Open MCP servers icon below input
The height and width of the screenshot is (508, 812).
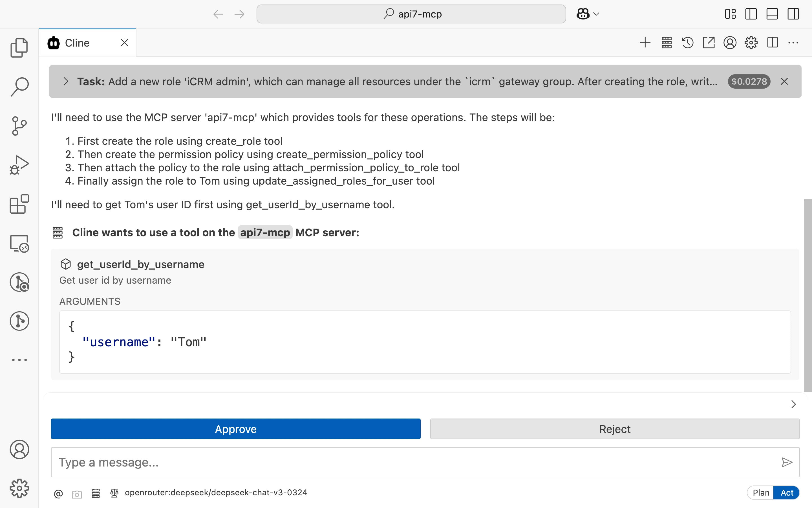[x=96, y=493]
